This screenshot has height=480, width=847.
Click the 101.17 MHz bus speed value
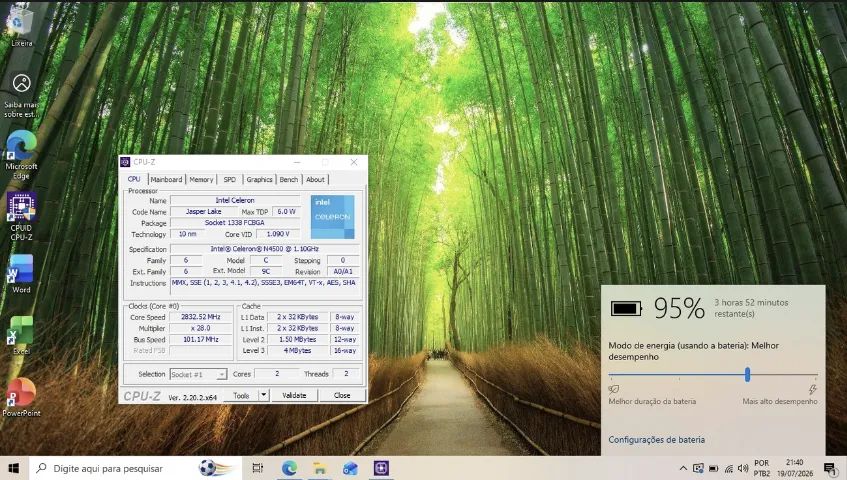200,340
